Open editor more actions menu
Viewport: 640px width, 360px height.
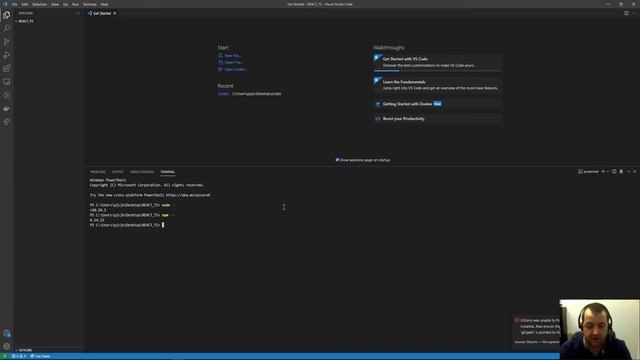tap(634, 13)
